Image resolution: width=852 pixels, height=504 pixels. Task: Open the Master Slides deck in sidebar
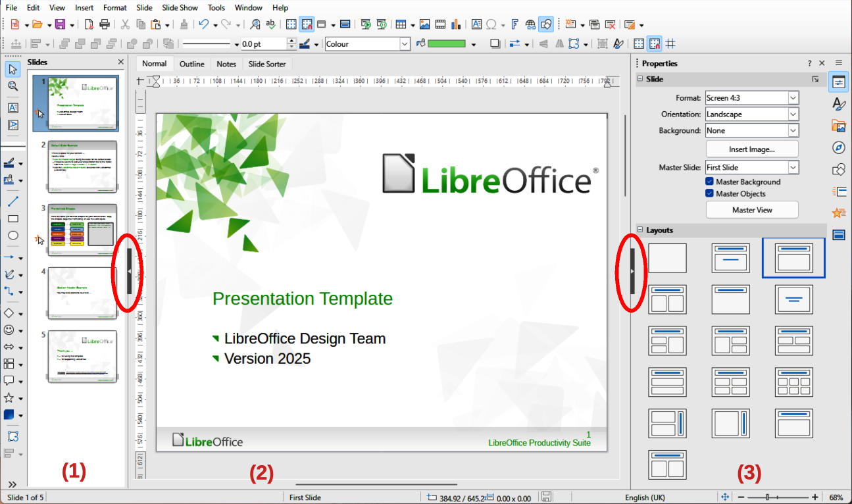coord(838,235)
